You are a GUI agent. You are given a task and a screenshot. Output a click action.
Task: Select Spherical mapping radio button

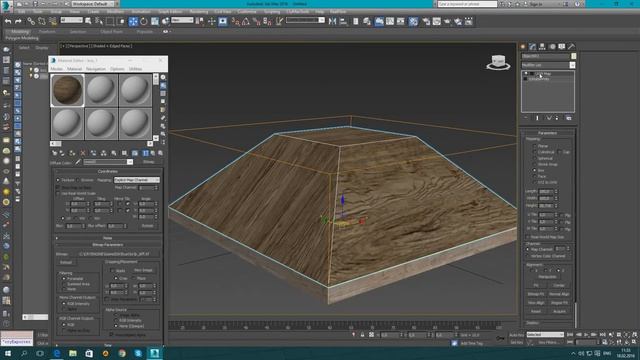pos(535,158)
